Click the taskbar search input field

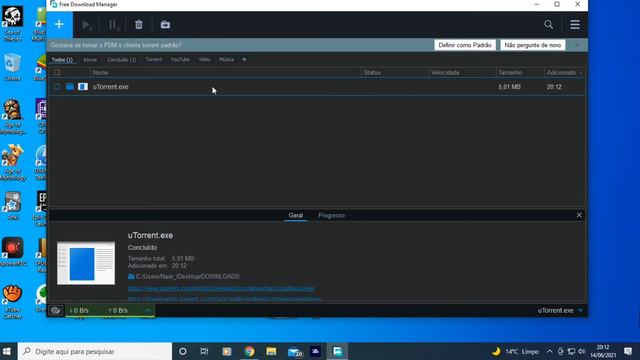tap(95, 351)
